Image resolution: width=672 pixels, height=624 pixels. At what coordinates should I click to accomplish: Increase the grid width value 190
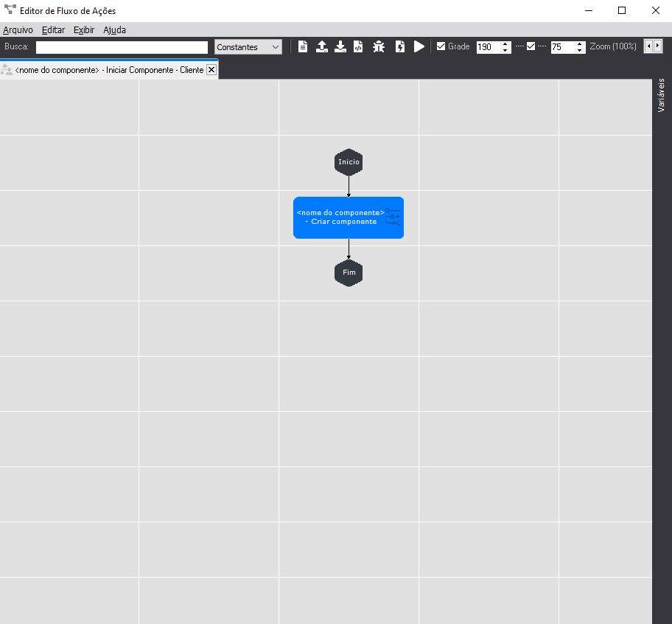(505, 43)
